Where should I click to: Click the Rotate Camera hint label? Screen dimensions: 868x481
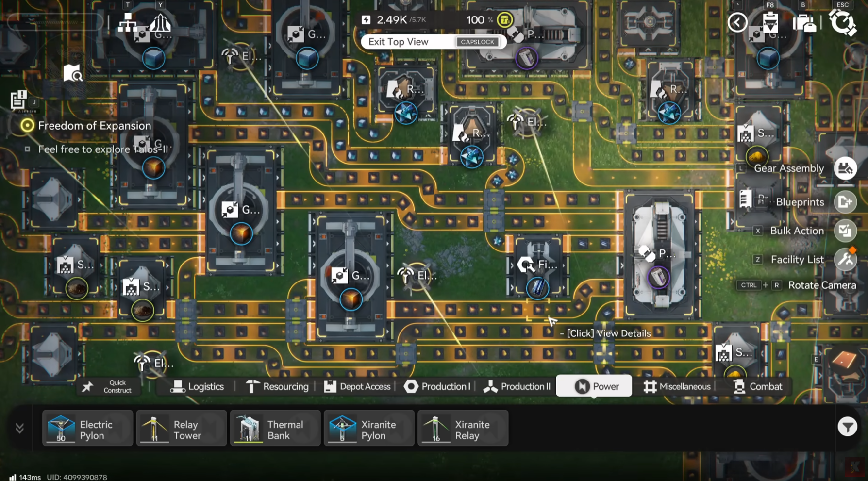(822, 285)
